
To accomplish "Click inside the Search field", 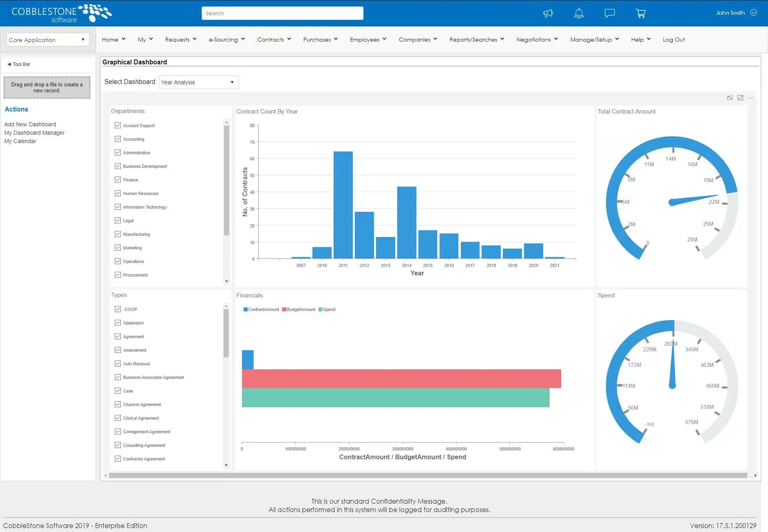I will 282,13.
